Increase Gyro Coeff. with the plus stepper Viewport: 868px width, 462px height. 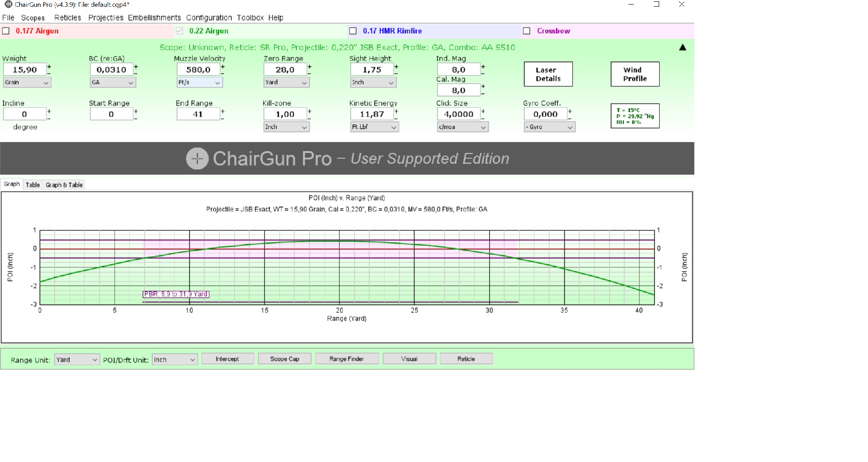570,111
